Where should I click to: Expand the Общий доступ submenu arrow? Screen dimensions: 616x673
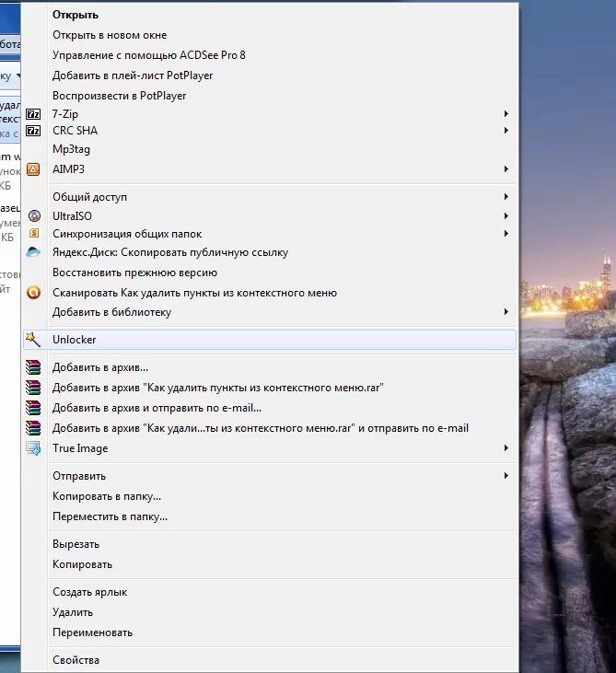(506, 197)
